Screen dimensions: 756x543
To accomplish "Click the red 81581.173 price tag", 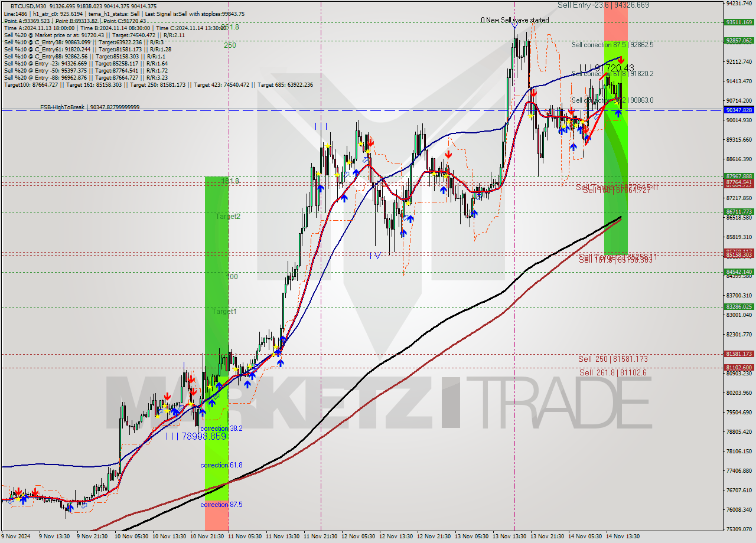I will click(739, 354).
